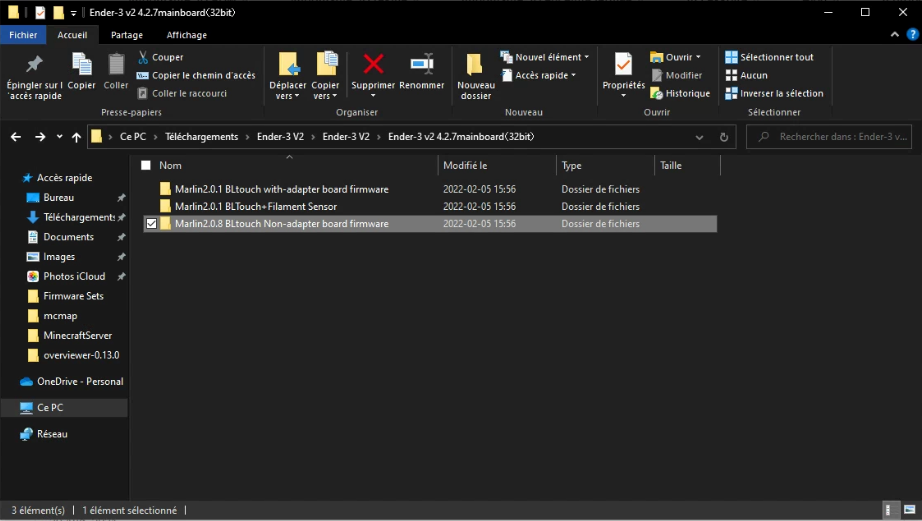This screenshot has width=922, height=521.
Task: Expand the address bar history dropdown
Action: coord(699,137)
